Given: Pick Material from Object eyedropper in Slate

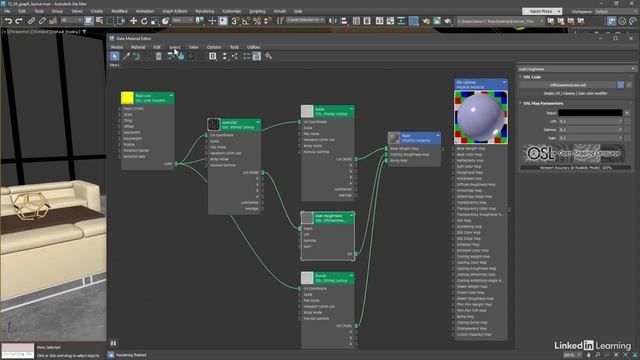Looking at the screenshot, I should click(x=127, y=56).
